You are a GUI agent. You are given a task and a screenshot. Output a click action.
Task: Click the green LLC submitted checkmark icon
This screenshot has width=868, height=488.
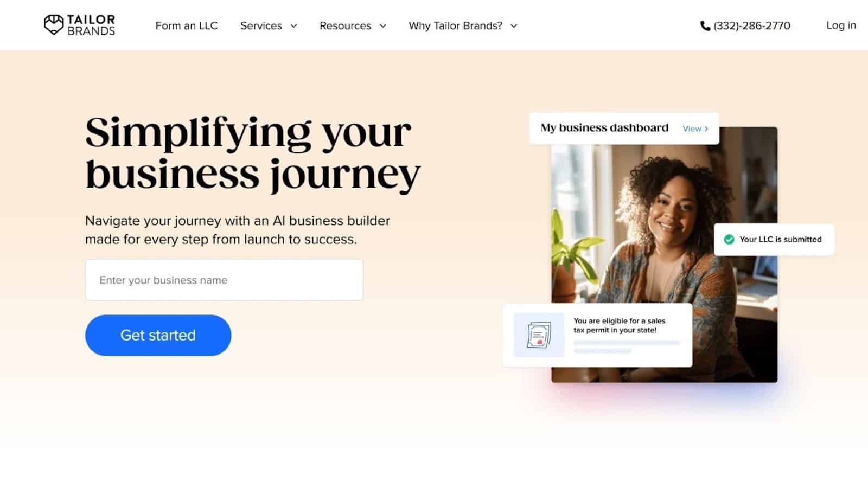729,239
